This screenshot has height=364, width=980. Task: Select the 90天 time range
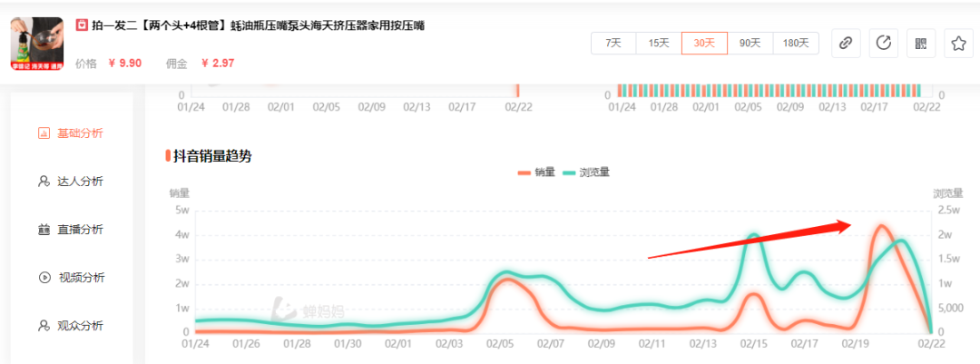(750, 44)
